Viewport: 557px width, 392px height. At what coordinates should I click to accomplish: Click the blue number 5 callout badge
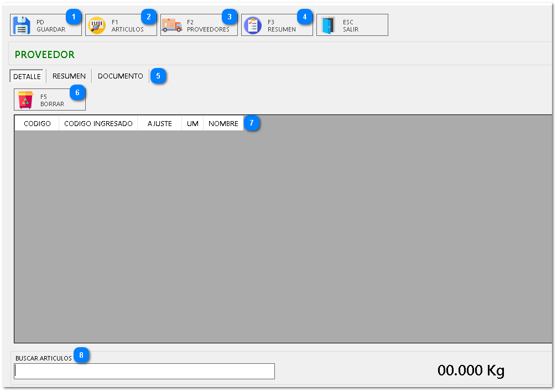tap(158, 76)
